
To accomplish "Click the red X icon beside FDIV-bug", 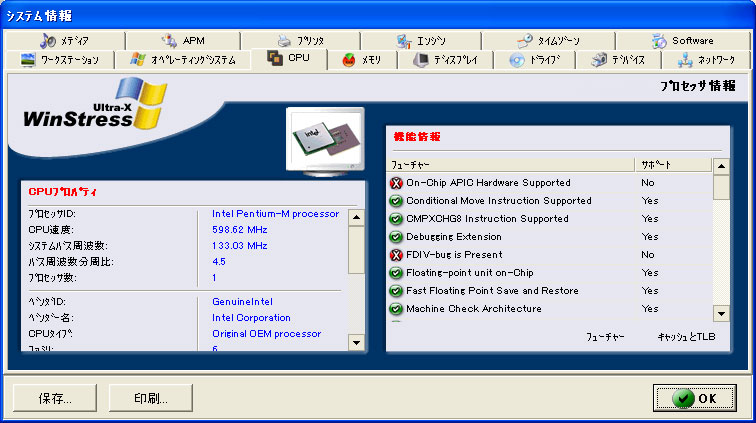I will [397, 255].
